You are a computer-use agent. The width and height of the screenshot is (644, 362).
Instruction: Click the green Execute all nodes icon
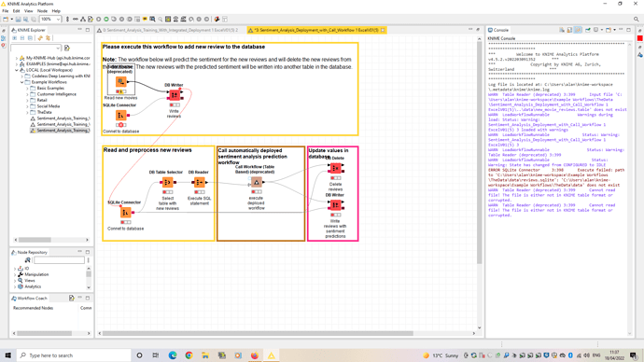pyautogui.click(x=106, y=20)
